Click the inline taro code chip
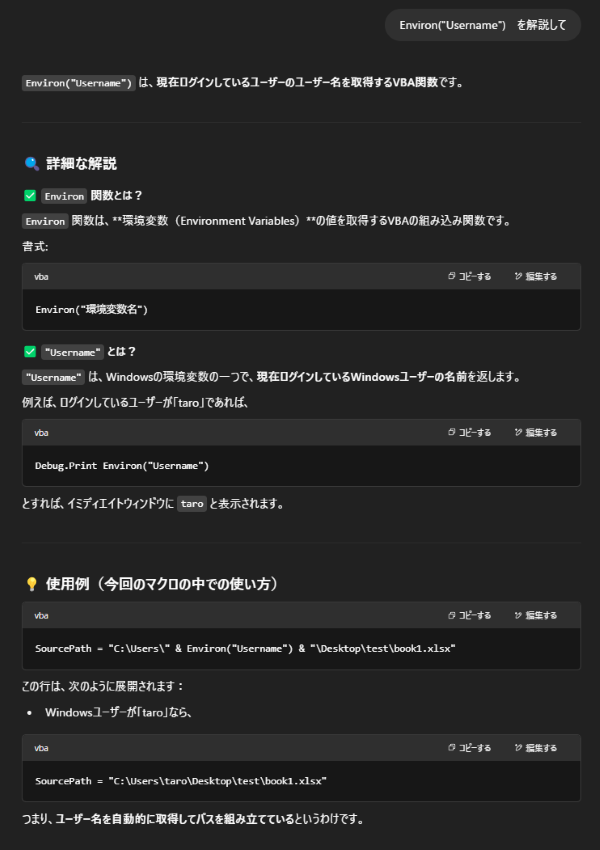The width and height of the screenshot is (600, 850). (192, 504)
